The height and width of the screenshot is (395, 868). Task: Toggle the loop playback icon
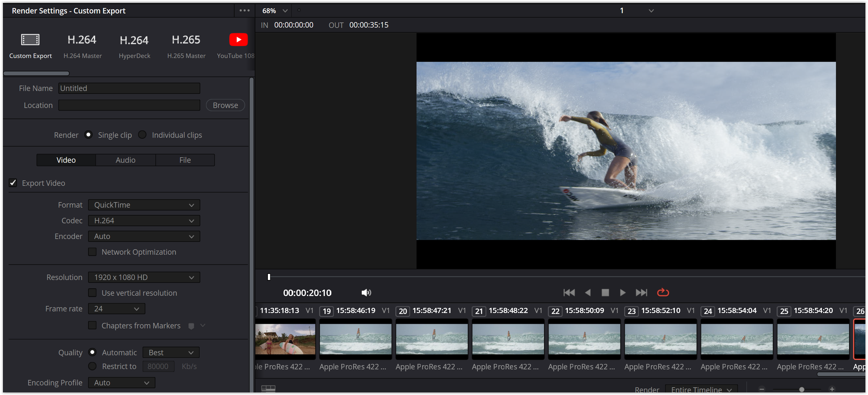tap(663, 292)
